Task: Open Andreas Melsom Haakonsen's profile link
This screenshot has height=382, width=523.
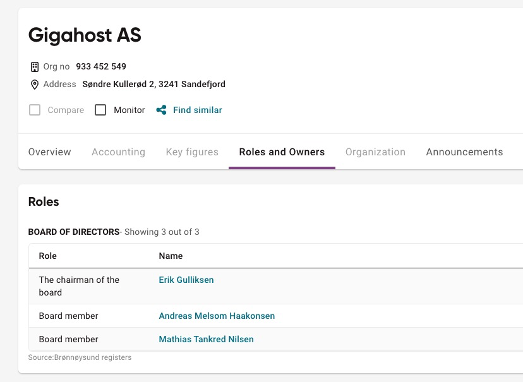Action: click(217, 316)
